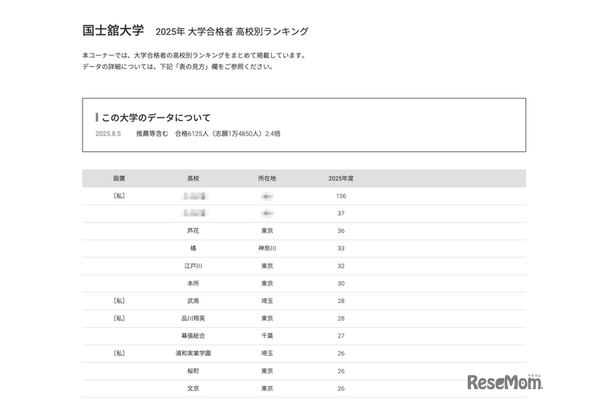Click the [私] label in the 156 row
This screenshot has height=400, width=610.
point(119,196)
